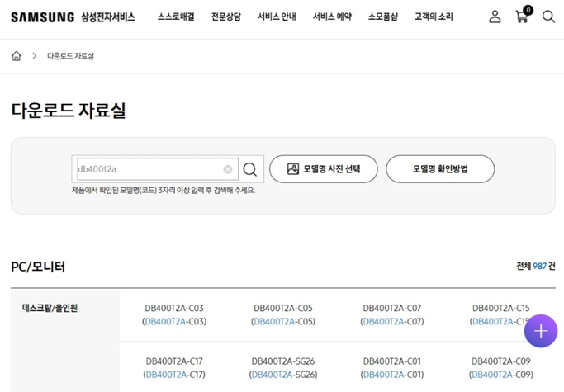564x392 pixels.
Task: Open the 스스로해결 menu
Action: point(176,17)
